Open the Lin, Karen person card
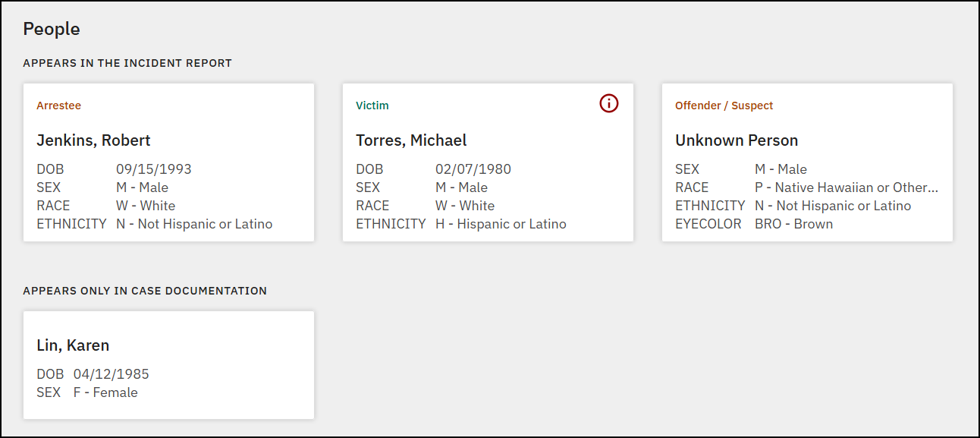 point(168,365)
